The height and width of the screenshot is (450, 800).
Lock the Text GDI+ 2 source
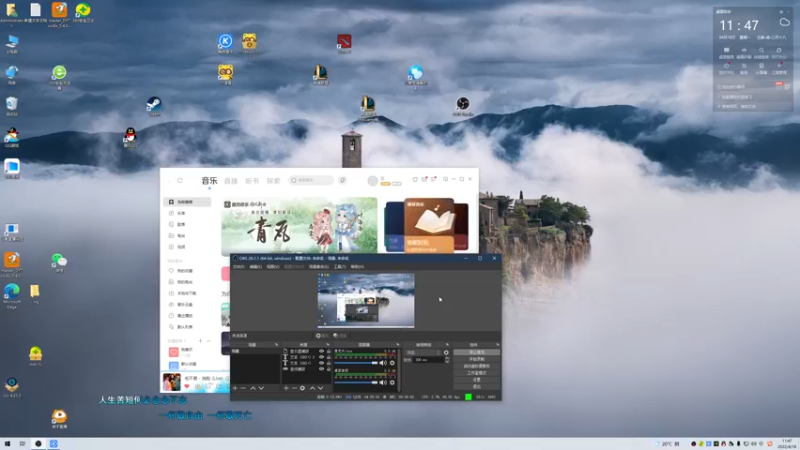click(x=329, y=357)
